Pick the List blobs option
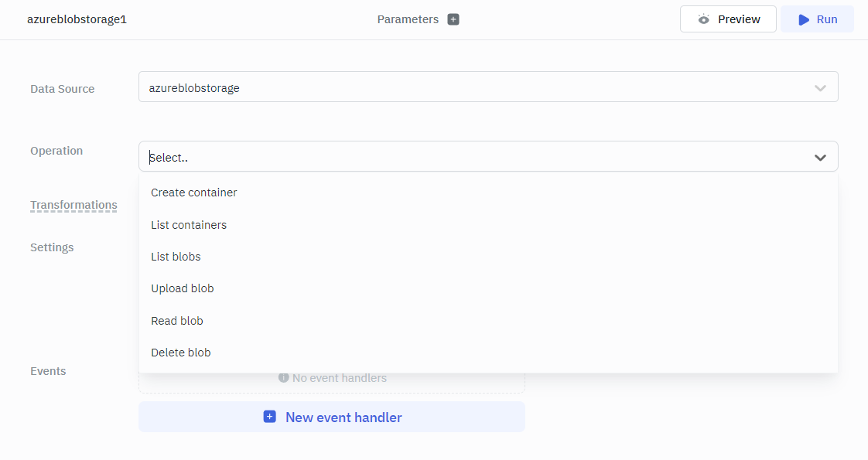 pyautogui.click(x=176, y=257)
